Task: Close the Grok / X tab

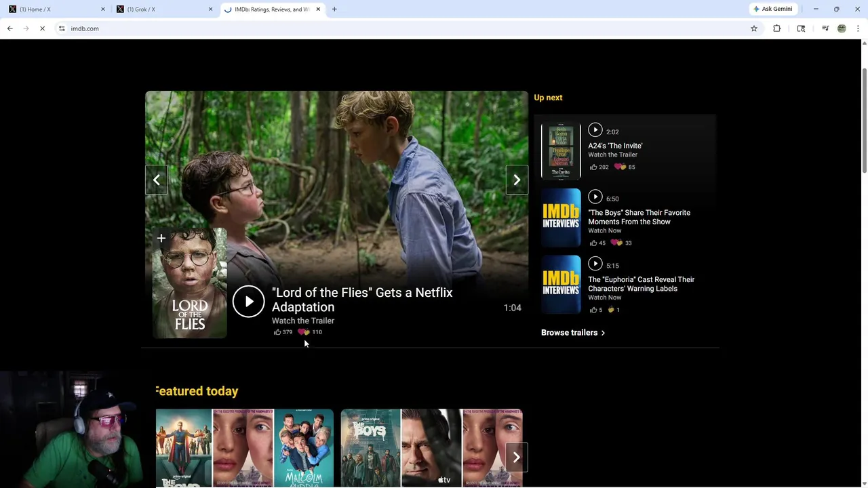Action: [210, 9]
